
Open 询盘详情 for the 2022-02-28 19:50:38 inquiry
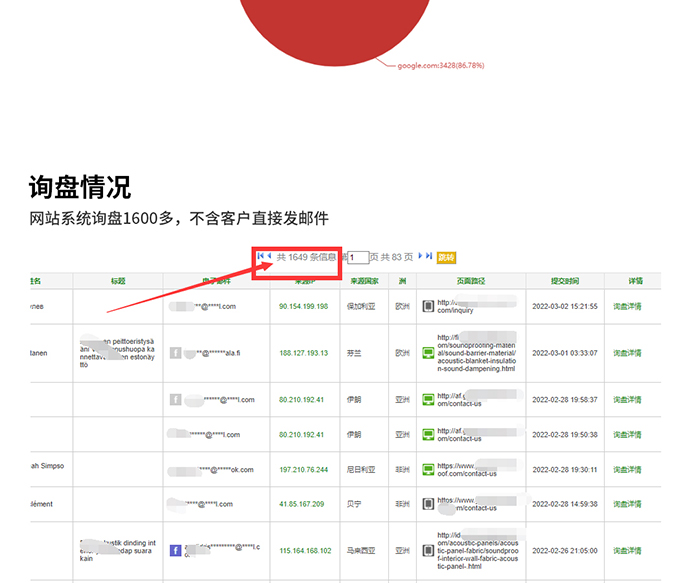[x=627, y=434]
